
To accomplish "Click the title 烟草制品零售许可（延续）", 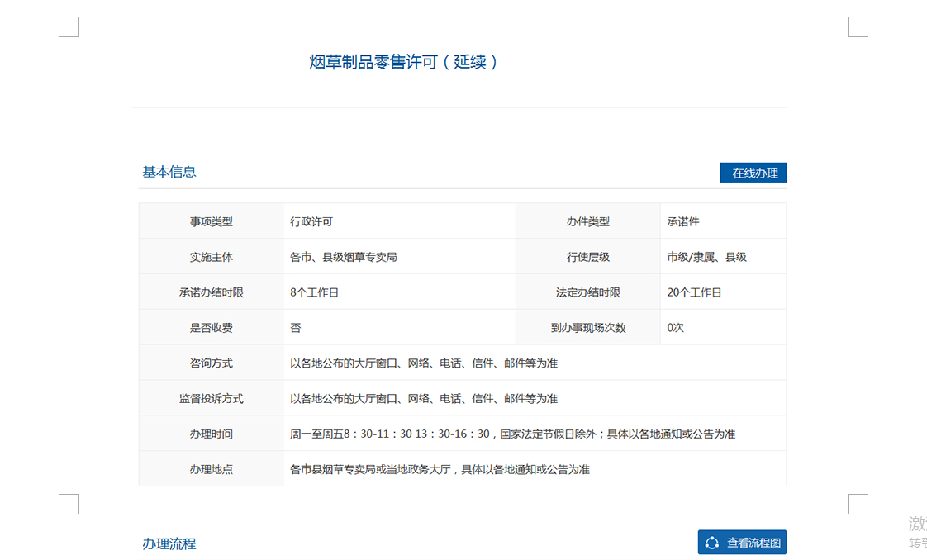I will pos(404,62).
